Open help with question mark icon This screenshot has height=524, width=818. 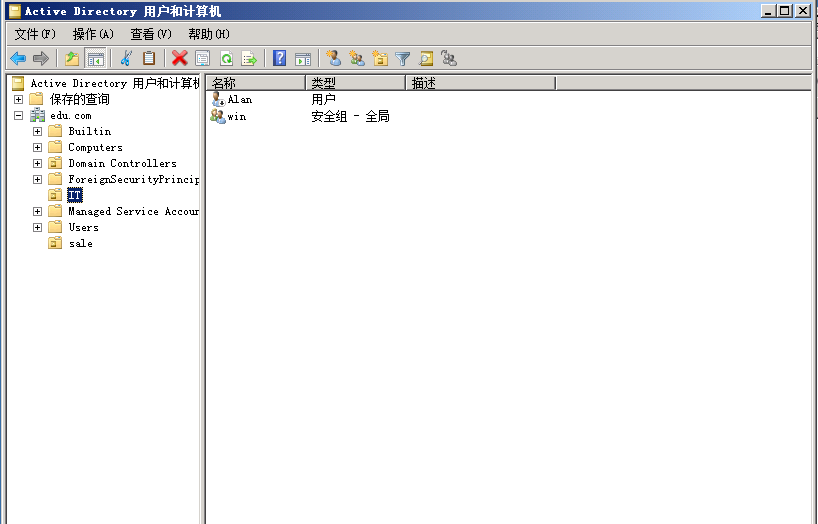(280, 58)
